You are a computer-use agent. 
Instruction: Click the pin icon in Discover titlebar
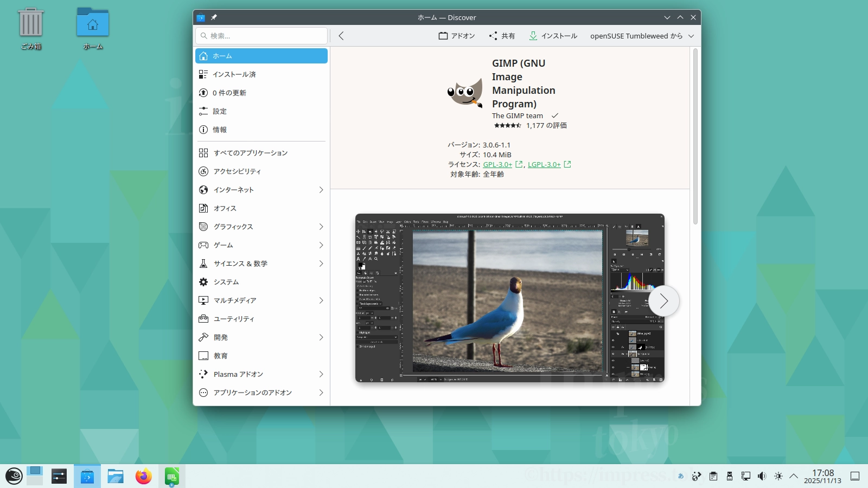point(214,17)
